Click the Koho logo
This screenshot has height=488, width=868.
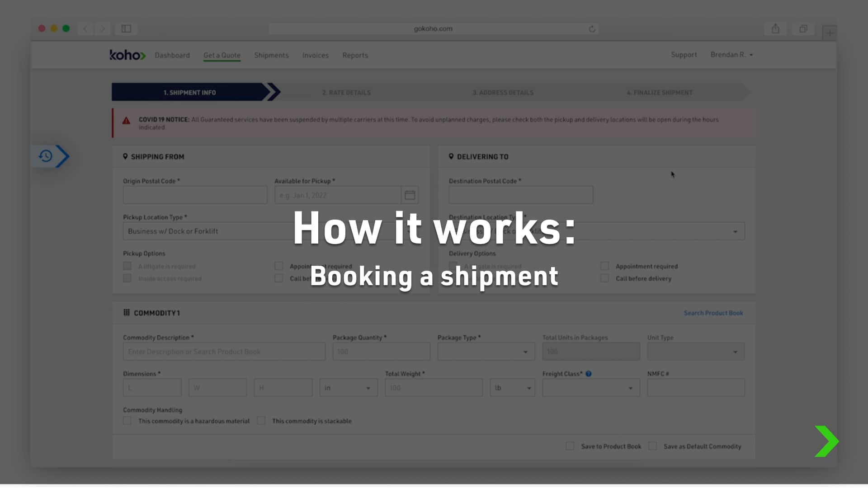coord(127,55)
